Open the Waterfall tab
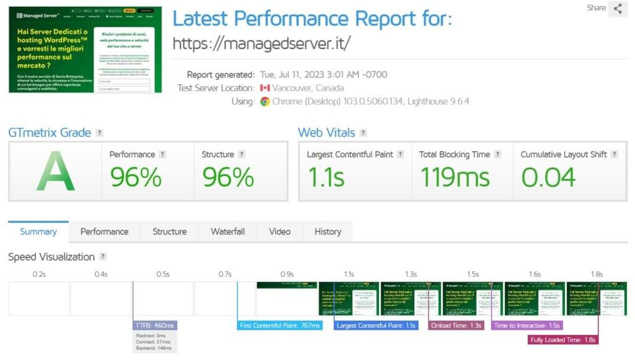The height and width of the screenshot is (364, 635). pyautogui.click(x=228, y=231)
